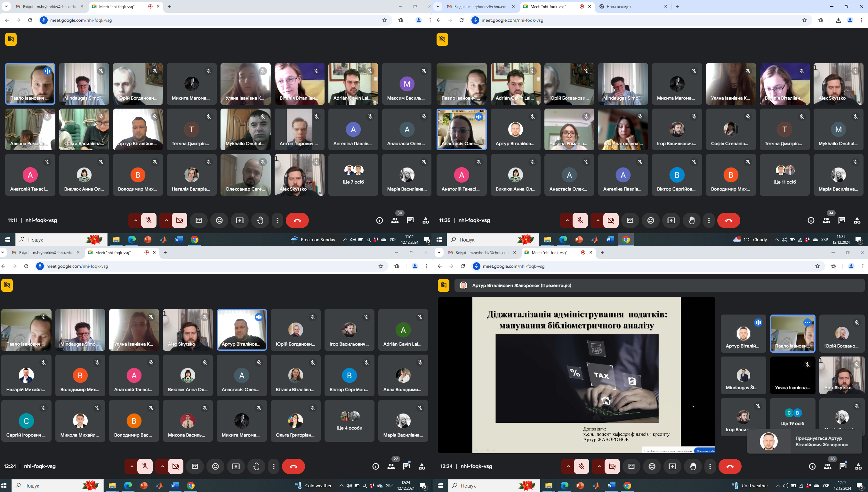
Task: Open the people list showing 34 participants
Action: click(826, 220)
